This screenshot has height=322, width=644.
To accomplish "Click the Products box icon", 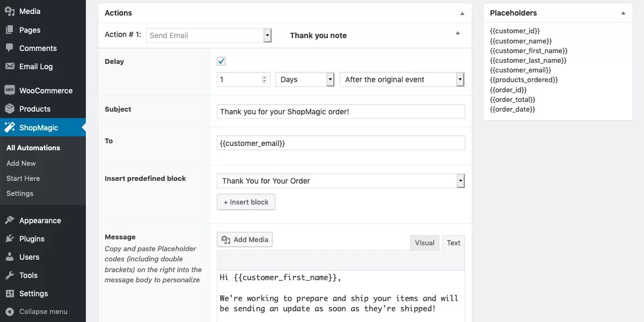I will pyautogui.click(x=10, y=109).
